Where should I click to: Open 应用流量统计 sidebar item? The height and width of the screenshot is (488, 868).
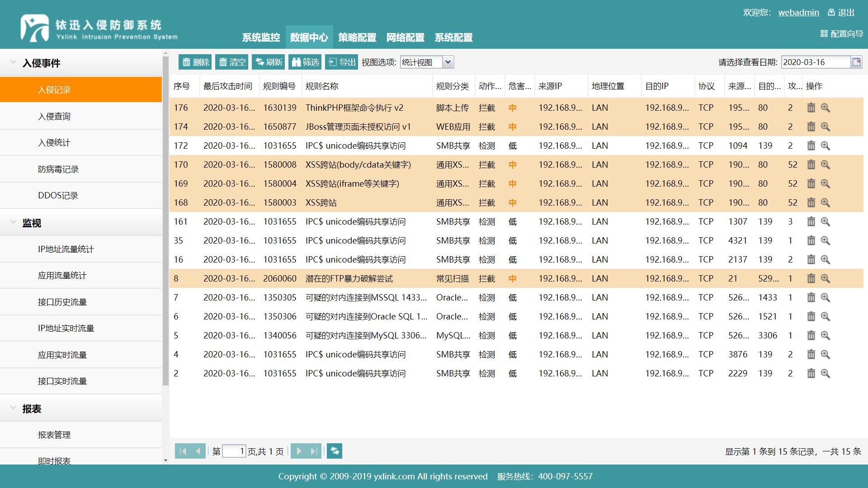pyautogui.click(x=81, y=275)
